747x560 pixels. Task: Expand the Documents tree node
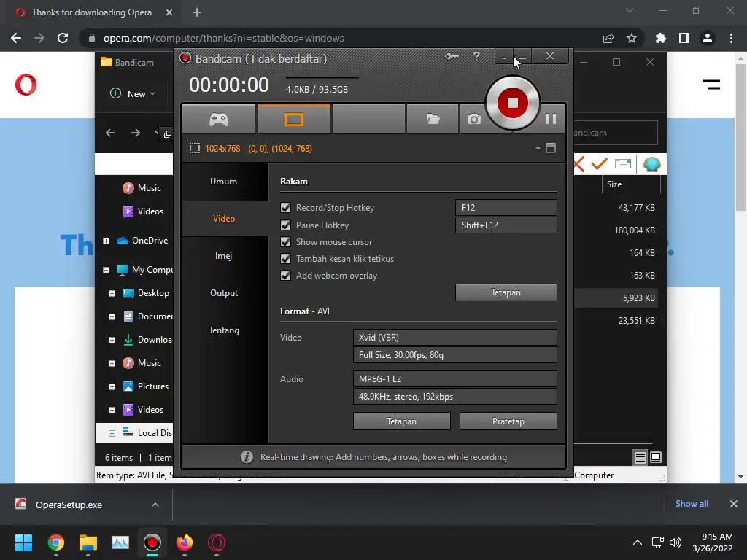tap(112, 316)
